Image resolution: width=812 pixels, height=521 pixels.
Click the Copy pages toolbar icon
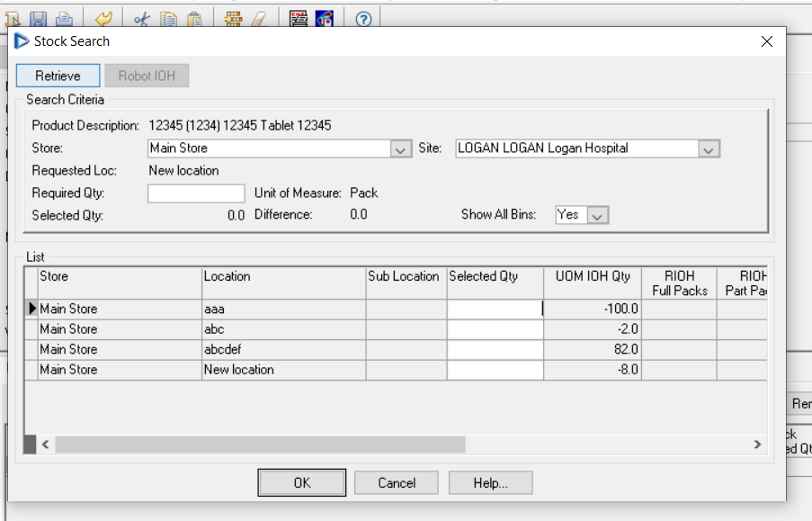coord(167,18)
